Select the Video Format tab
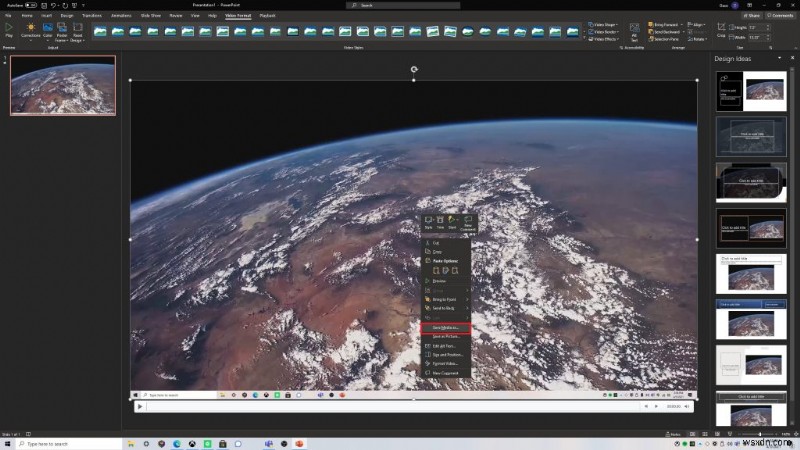Image resolution: width=800 pixels, height=450 pixels. tap(238, 16)
